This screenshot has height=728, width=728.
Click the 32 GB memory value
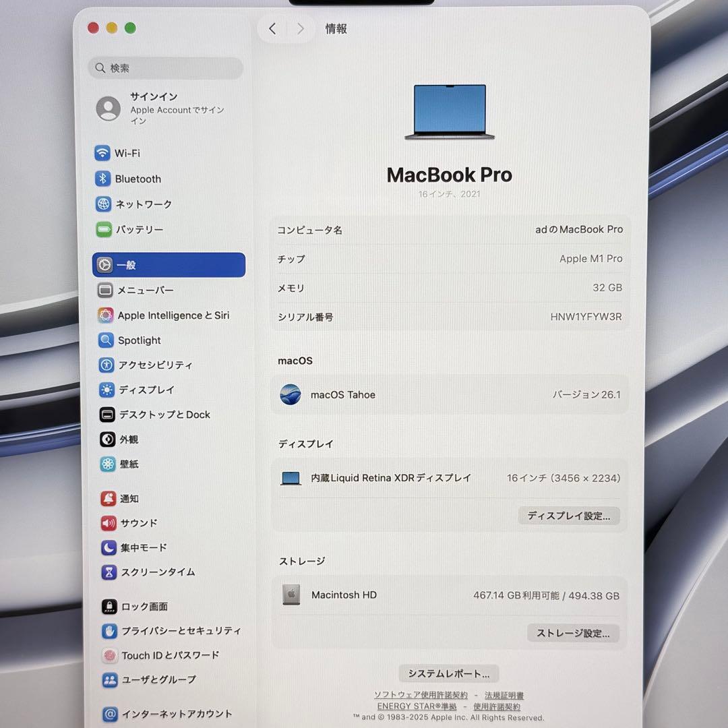pyautogui.click(x=607, y=288)
